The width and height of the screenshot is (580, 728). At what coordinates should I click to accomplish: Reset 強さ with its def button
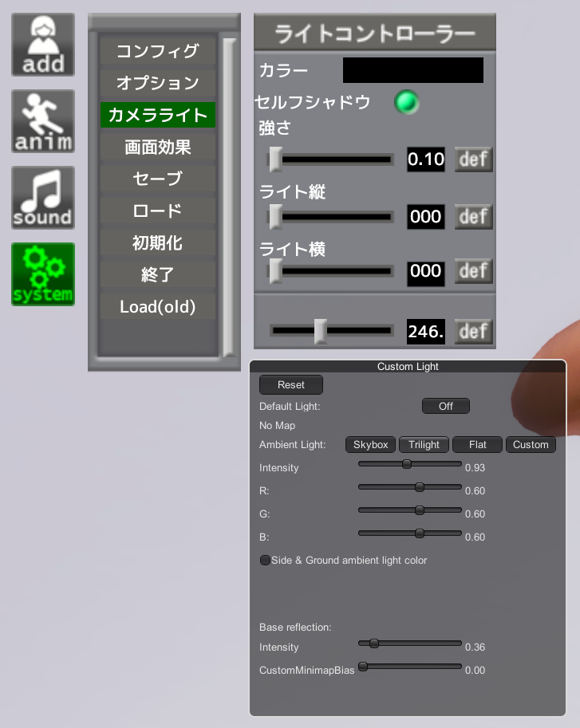click(x=473, y=159)
